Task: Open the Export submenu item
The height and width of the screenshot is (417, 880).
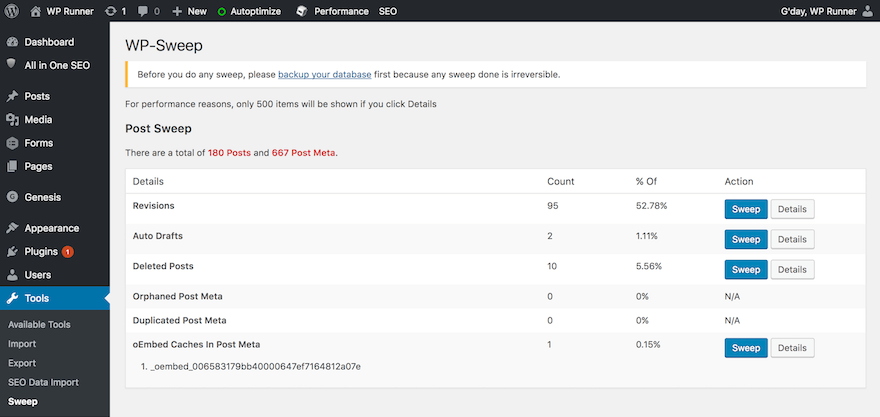Action: coord(22,363)
